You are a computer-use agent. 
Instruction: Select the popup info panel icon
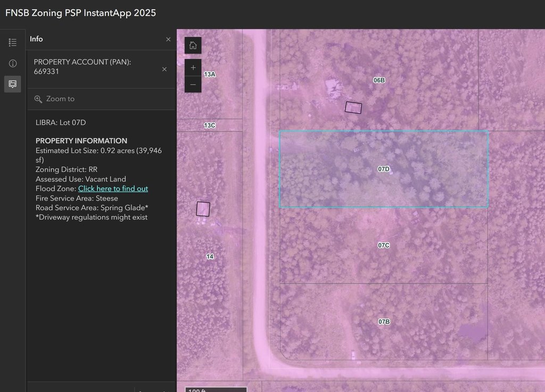13,84
